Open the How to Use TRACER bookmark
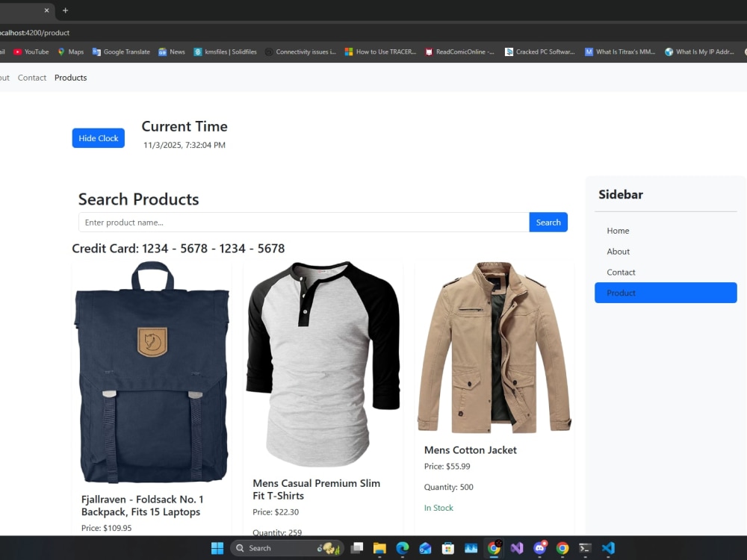Viewport: 747px width, 560px height. click(x=380, y=52)
